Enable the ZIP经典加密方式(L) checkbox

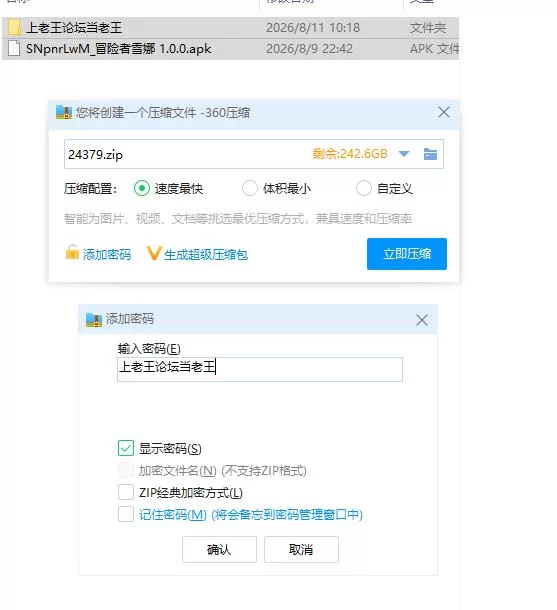pos(126,492)
